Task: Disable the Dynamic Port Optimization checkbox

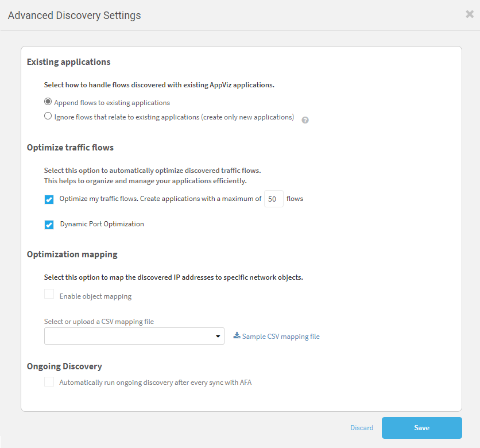Action: [49, 225]
